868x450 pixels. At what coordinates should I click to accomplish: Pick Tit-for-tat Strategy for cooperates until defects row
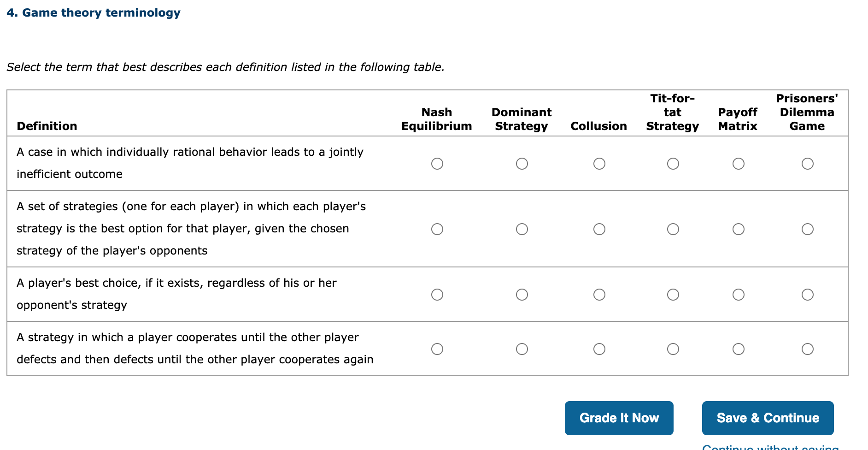click(x=673, y=349)
